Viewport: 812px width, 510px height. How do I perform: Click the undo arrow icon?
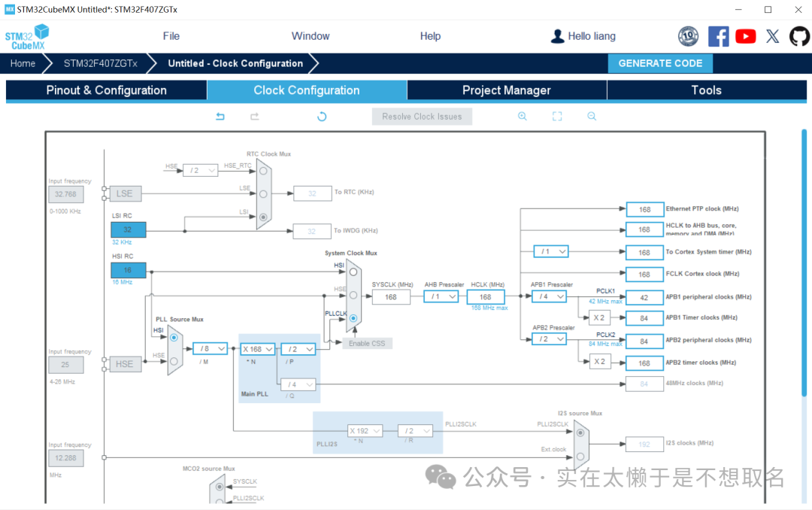pyautogui.click(x=220, y=117)
